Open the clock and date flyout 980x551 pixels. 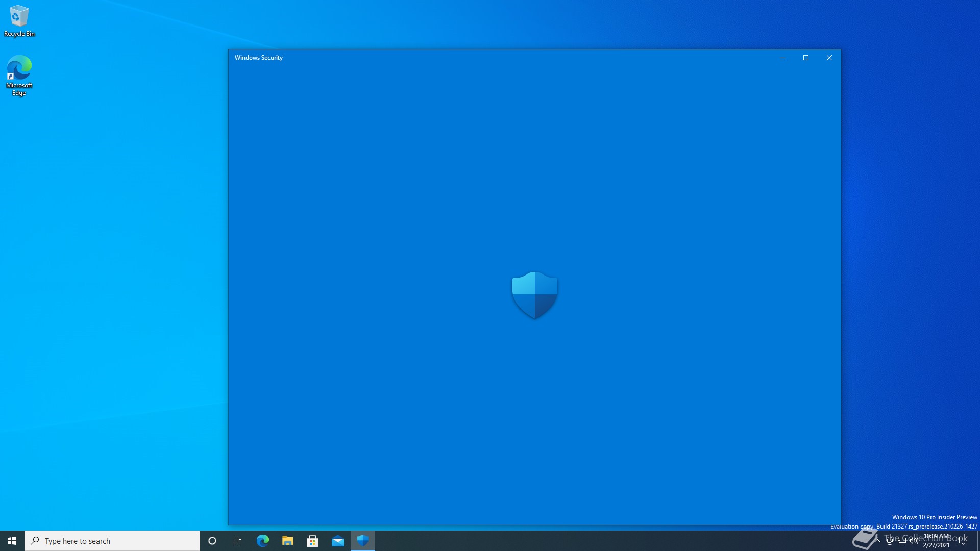click(x=937, y=541)
